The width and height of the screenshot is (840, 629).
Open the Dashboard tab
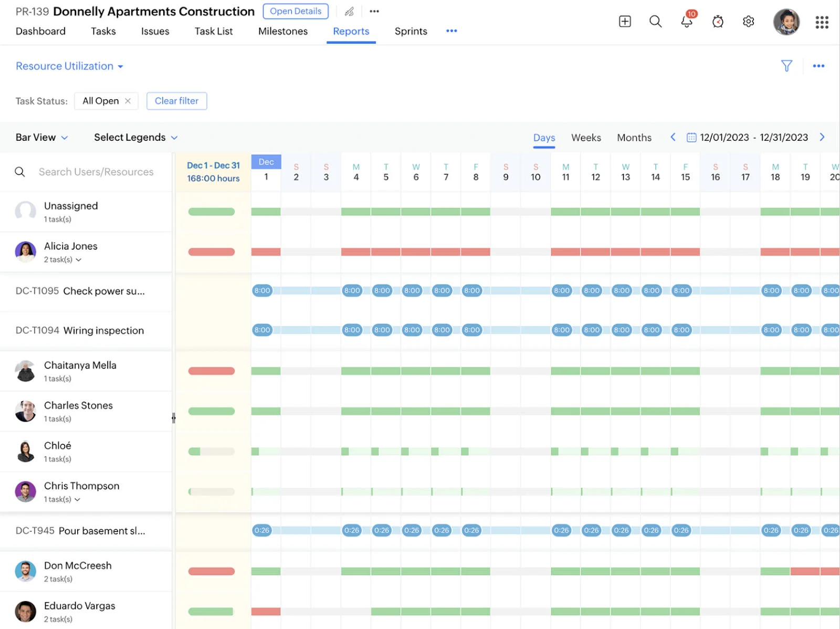click(40, 31)
